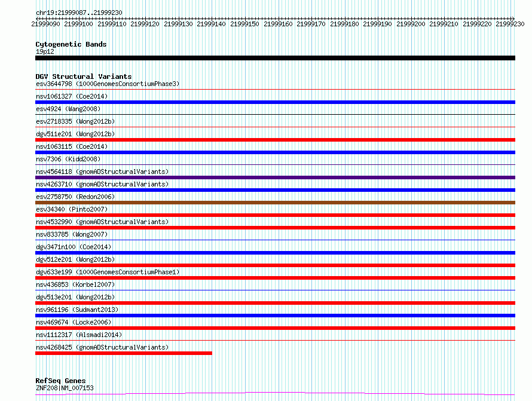The height and width of the screenshot is (401, 532).
Task: Click variant label dgv3471n100 (Coe2014)
Action: (x=74, y=247)
